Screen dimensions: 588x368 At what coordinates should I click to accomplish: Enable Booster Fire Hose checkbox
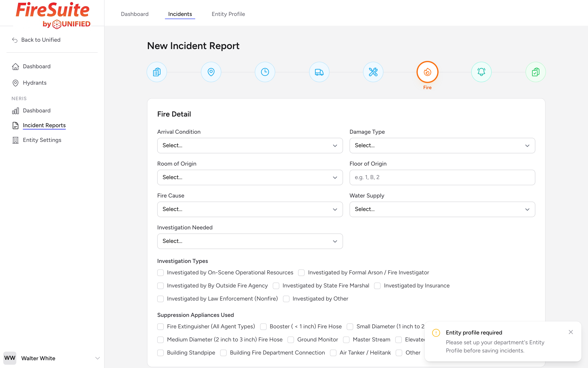[x=263, y=327]
